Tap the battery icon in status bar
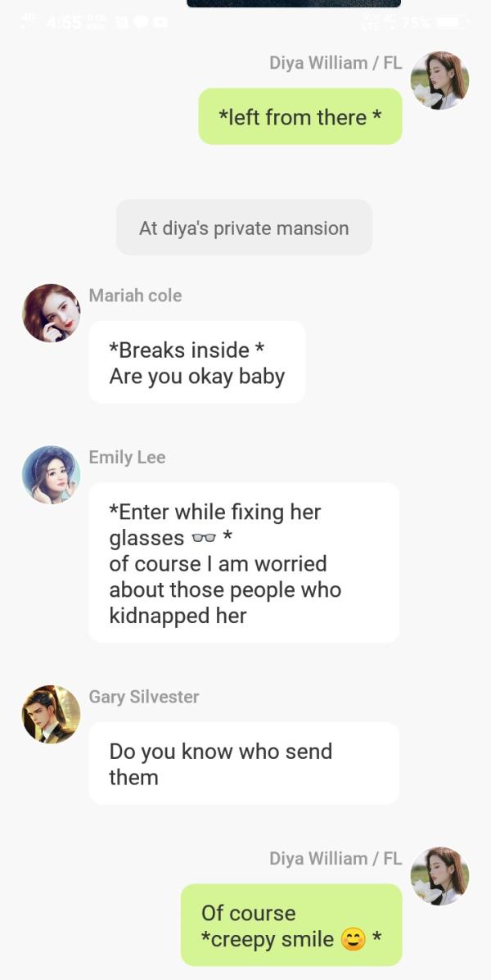The width and height of the screenshot is (491, 980). pos(451,22)
